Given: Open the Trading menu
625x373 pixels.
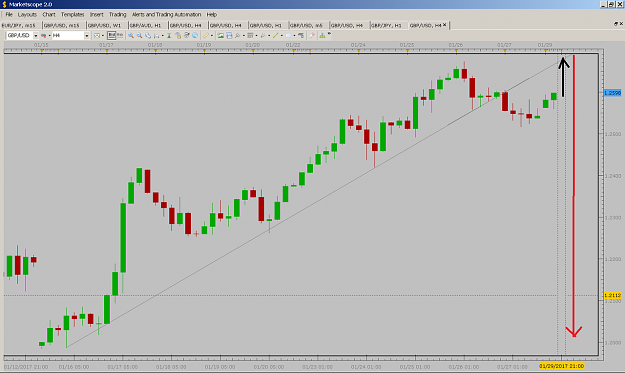Looking at the screenshot, I should click(118, 14).
